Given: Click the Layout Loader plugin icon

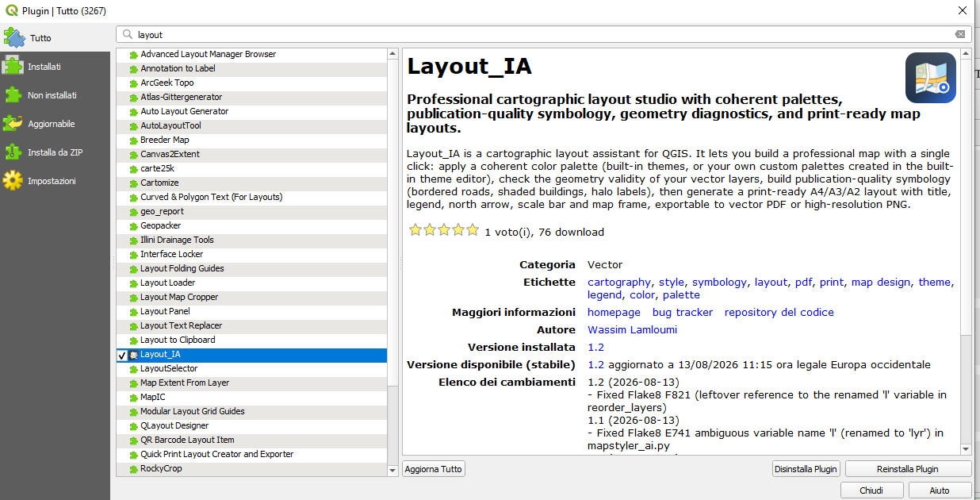Looking at the screenshot, I should [x=133, y=283].
